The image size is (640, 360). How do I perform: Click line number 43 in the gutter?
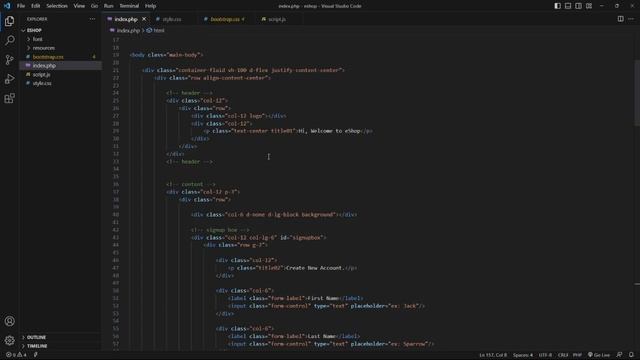116,238
